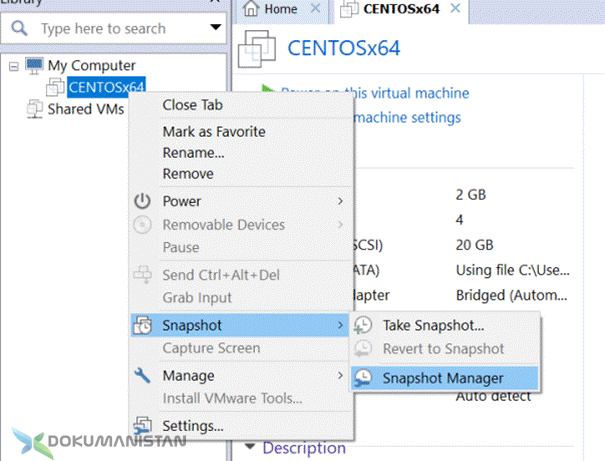Screen dimensions: 605x461
Task: Click the '20 GB' hard disk value
Action: (474, 245)
